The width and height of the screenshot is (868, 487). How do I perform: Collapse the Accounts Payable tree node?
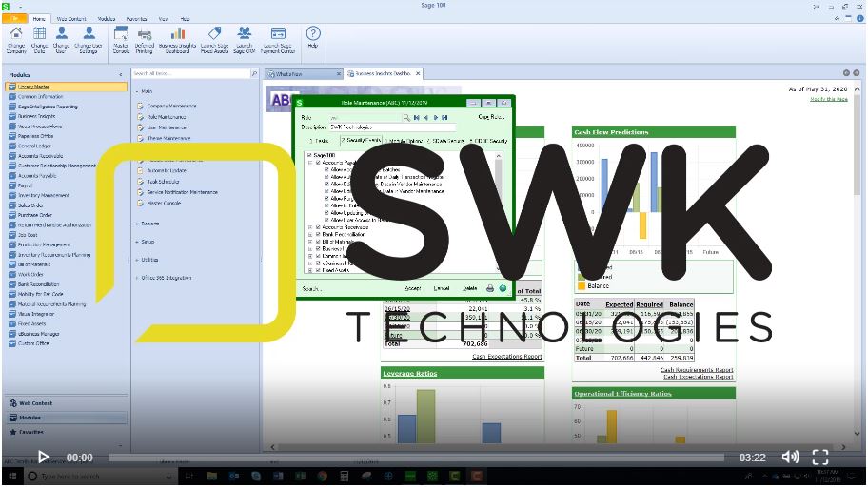pos(310,163)
